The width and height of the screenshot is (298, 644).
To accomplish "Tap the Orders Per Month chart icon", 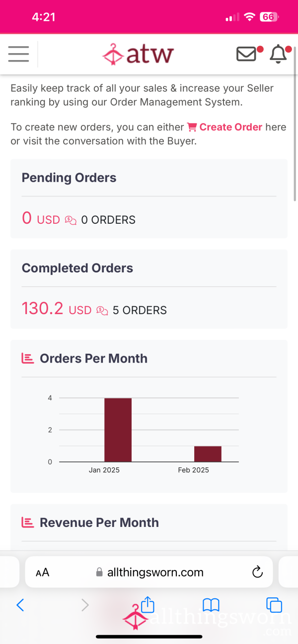I will (x=28, y=358).
